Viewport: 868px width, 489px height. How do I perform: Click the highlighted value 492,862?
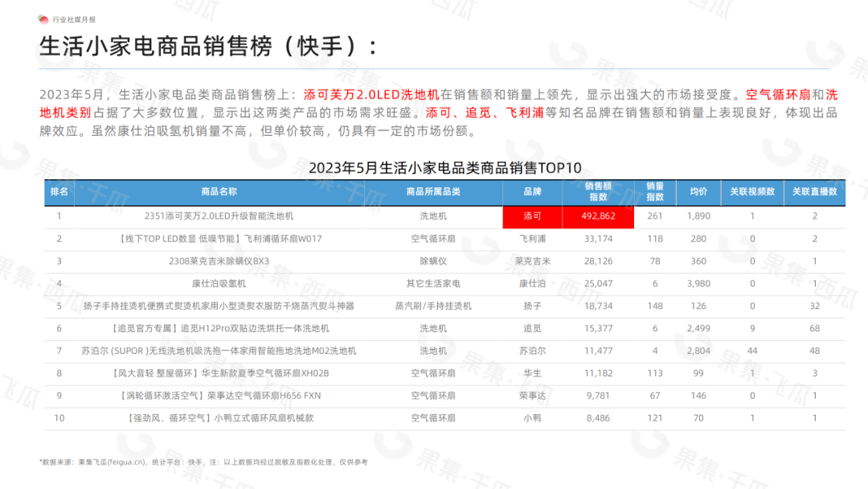(598, 216)
